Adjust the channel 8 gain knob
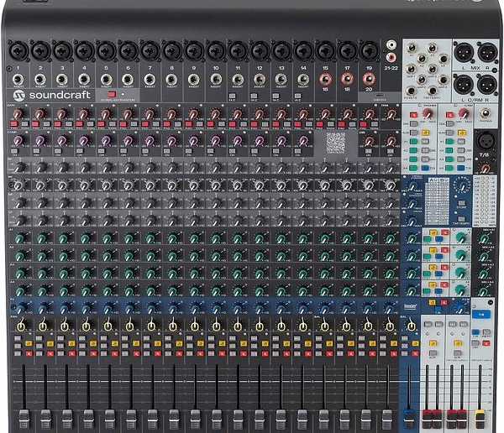504x433 pixels. [x=171, y=113]
